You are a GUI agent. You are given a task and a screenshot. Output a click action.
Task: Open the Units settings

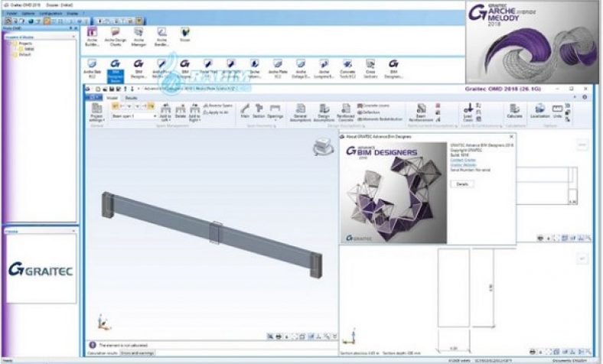(x=557, y=111)
